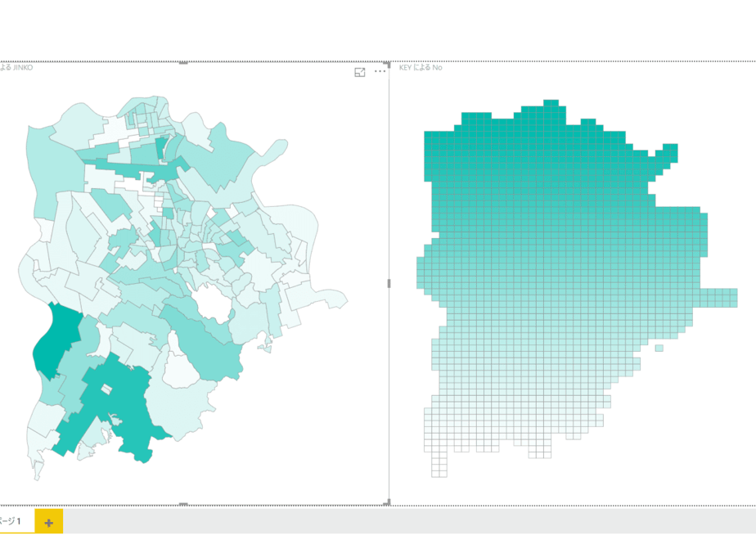Select the white hole-shaped district in map center

[212, 303]
